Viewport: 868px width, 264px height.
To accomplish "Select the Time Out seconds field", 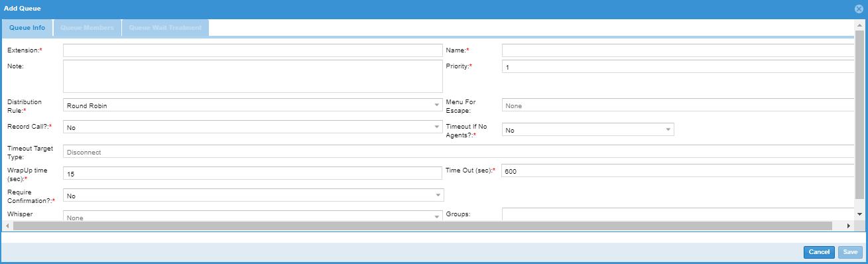I will [x=678, y=171].
